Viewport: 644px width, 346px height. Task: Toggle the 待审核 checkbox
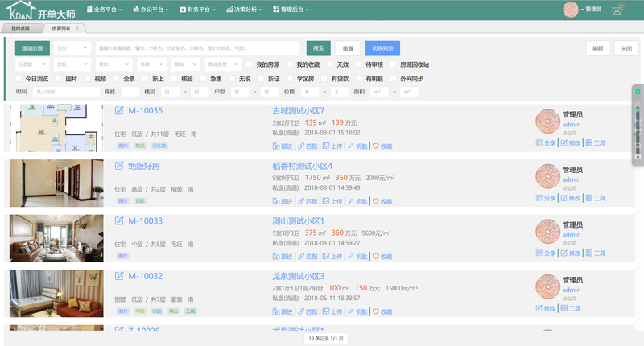pos(358,64)
